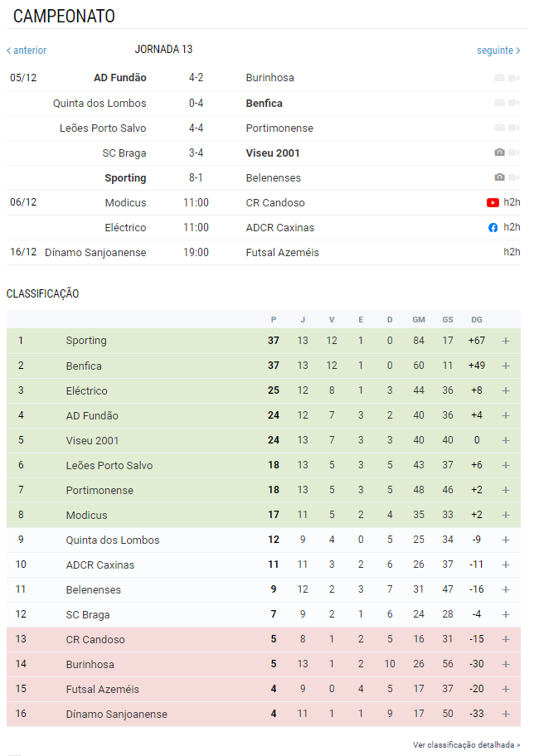534x756 pixels.
Task: Expand Dínamo Sanjoanense row plus sign
Action: (x=506, y=714)
